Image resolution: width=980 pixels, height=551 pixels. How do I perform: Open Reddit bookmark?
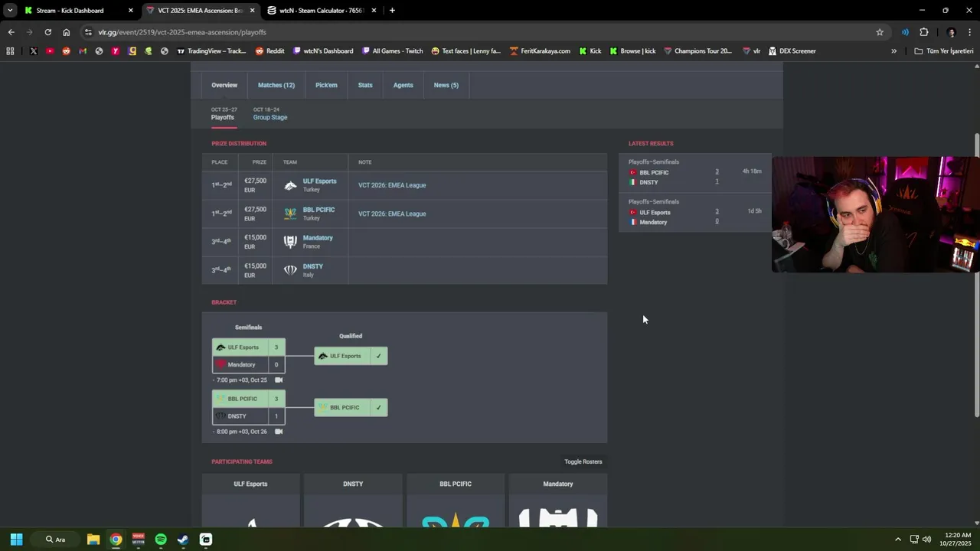click(x=269, y=51)
